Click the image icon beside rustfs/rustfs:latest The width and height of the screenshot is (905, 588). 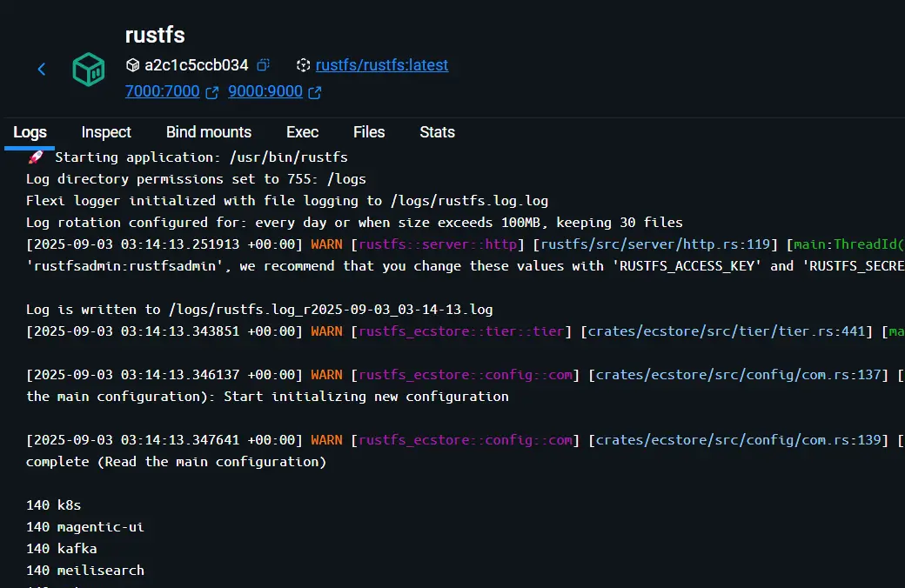pos(303,65)
